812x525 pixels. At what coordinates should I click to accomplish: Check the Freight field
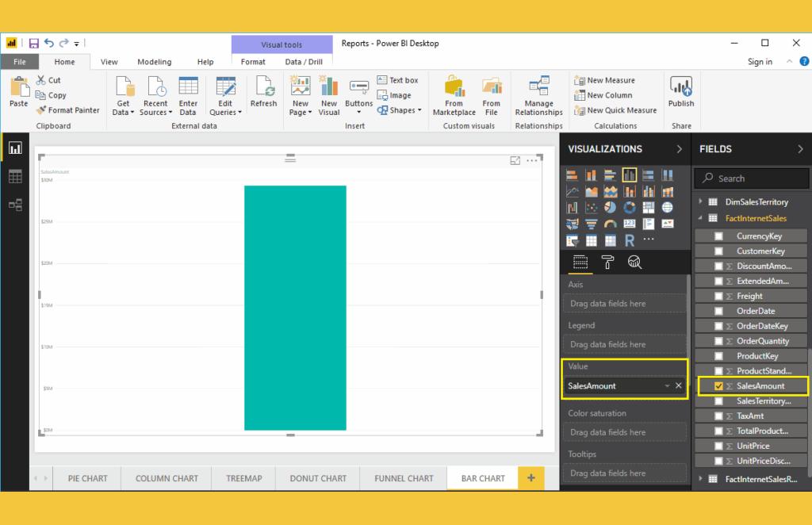718,296
